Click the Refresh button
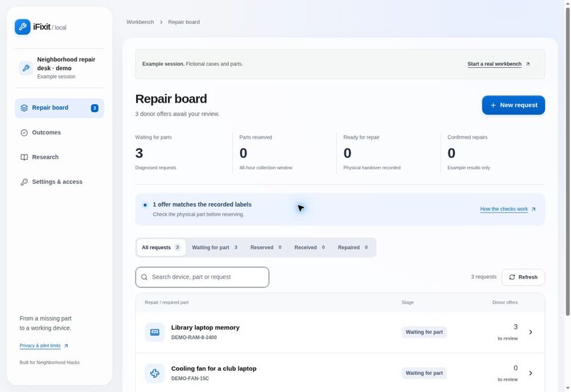This screenshot has width=571, height=392. pos(523,277)
